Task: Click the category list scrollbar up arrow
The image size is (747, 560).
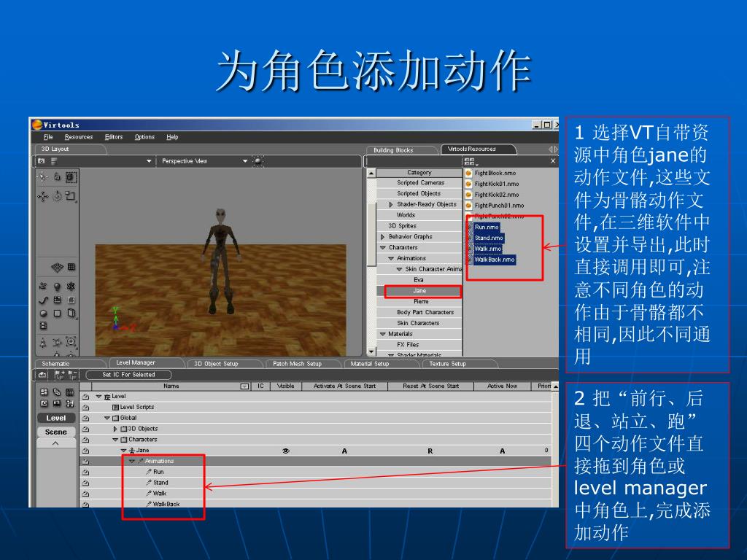Action: [x=371, y=173]
